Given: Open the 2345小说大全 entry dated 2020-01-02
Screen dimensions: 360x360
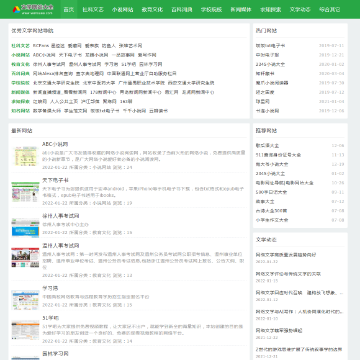Looking at the screenshot, I should [270, 64].
